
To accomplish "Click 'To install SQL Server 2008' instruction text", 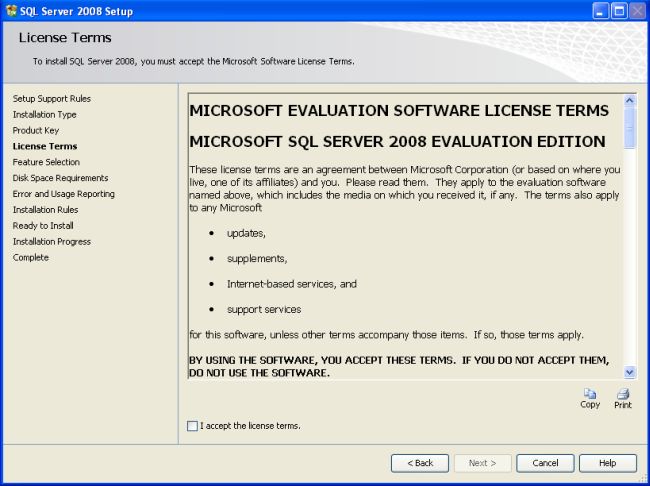I will (194, 61).
